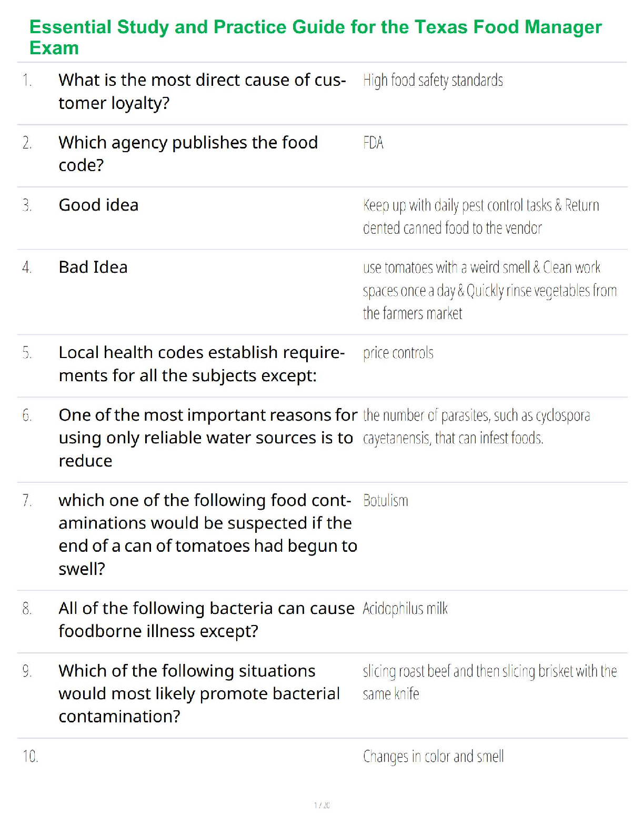The width and height of the screenshot is (644, 834).
Task: Click the local health codes question
Action: (x=202, y=364)
